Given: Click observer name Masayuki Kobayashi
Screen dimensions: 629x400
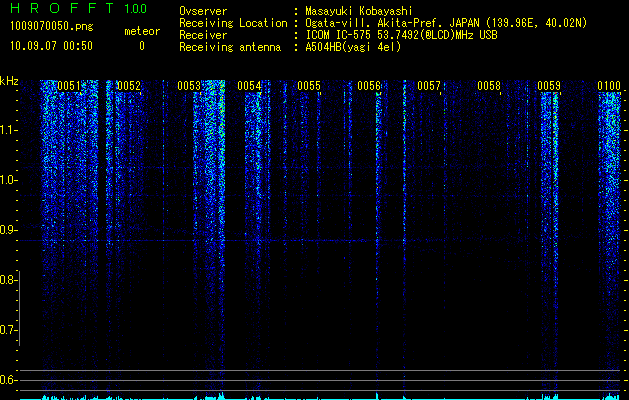Looking at the screenshot, I should click(x=359, y=11).
